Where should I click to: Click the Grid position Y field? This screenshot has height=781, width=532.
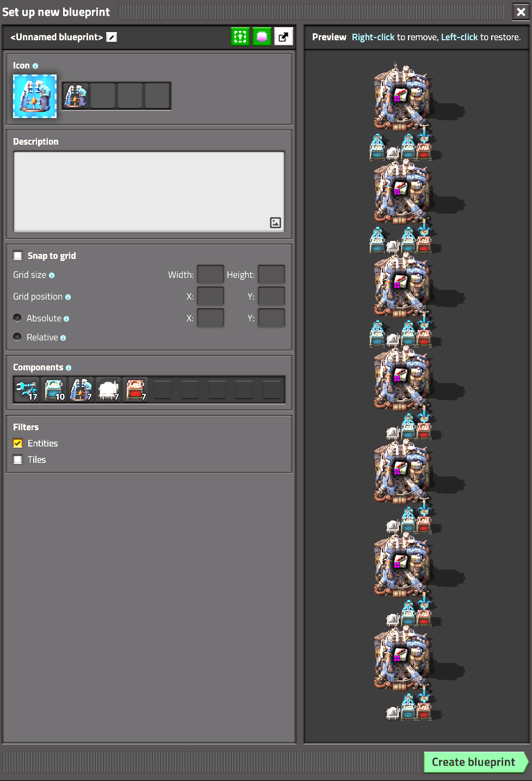[271, 296]
